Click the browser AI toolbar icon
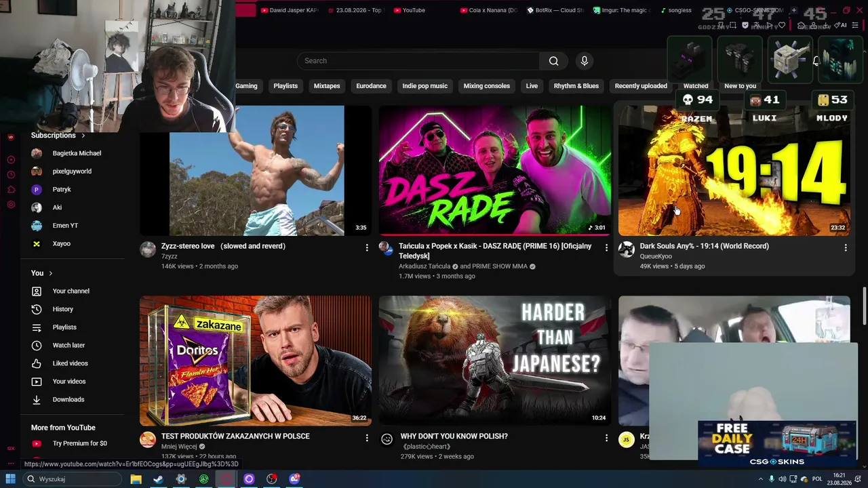Image resolution: width=868 pixels, height=488 pixels. [x=842, y=25]
